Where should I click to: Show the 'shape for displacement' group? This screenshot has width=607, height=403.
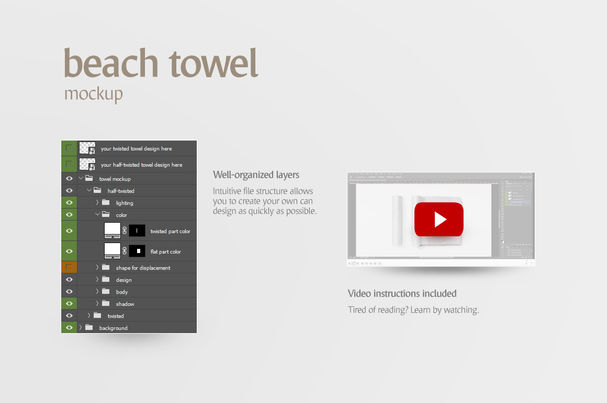point(69,268)
